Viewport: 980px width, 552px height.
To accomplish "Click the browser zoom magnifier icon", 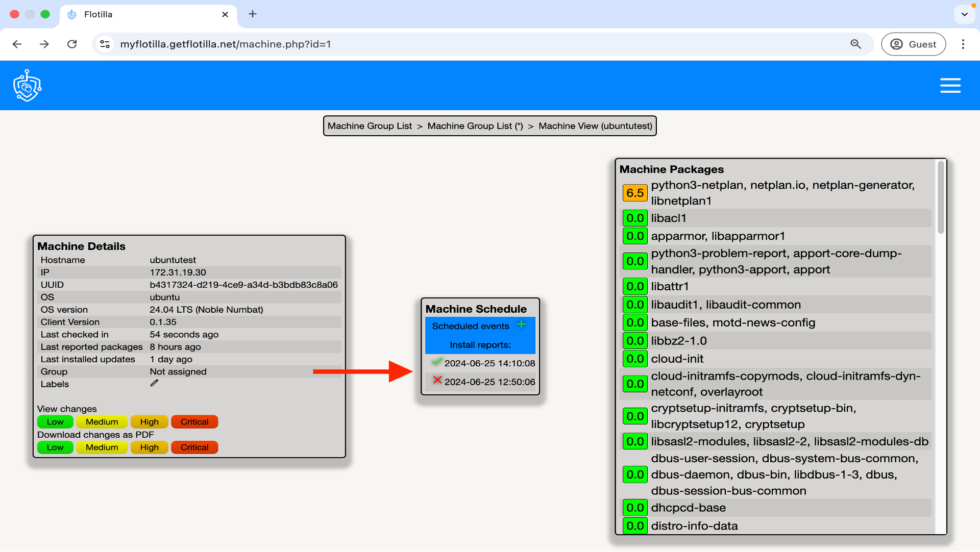I will 855,44.
